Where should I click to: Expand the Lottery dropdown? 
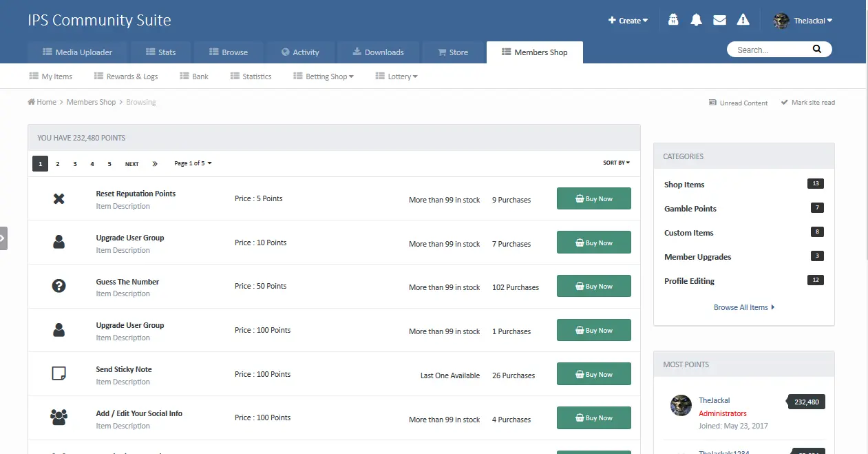[x=396, y=76]
